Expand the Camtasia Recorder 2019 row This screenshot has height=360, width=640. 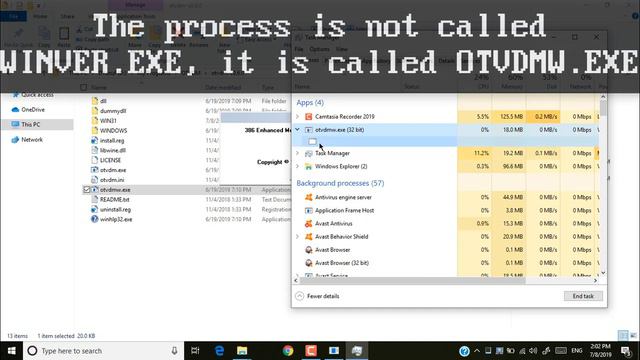pyautogui.click(x=298, y=117)
